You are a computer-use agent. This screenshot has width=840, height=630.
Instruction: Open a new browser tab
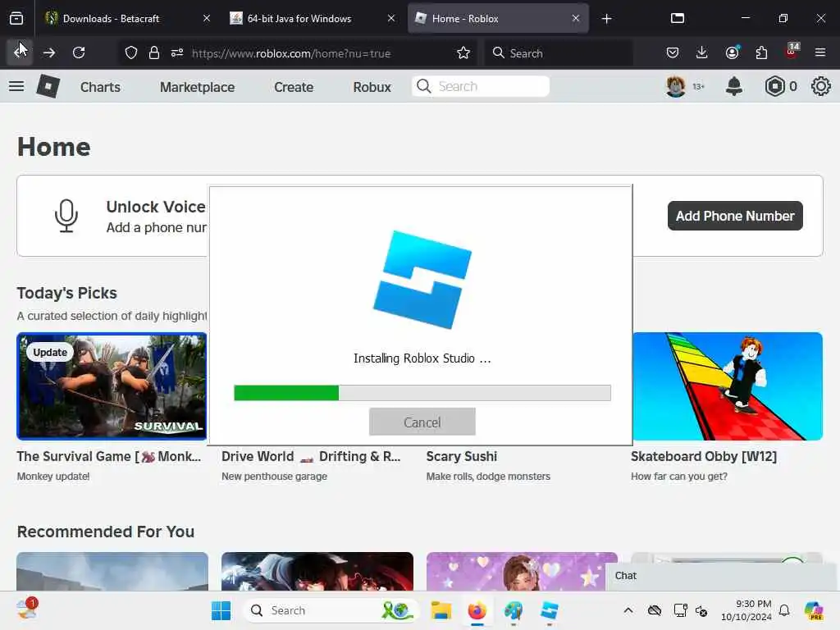[606, 18]
